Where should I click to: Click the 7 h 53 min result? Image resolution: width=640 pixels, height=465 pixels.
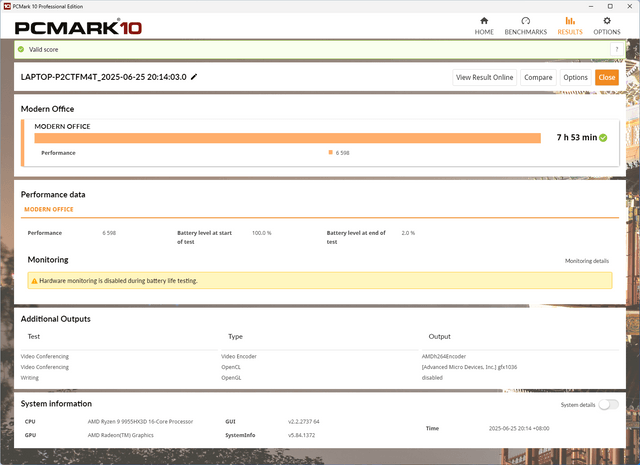(576, 138)
